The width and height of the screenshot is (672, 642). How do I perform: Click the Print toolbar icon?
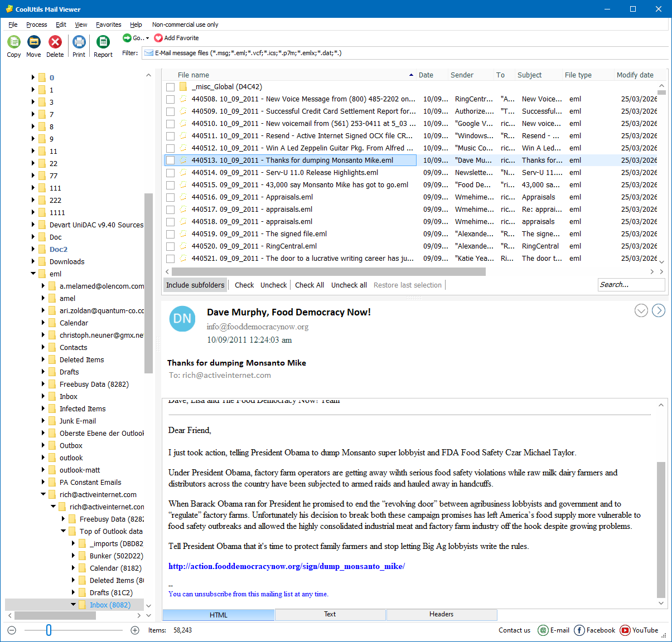[x=79, y=42]
